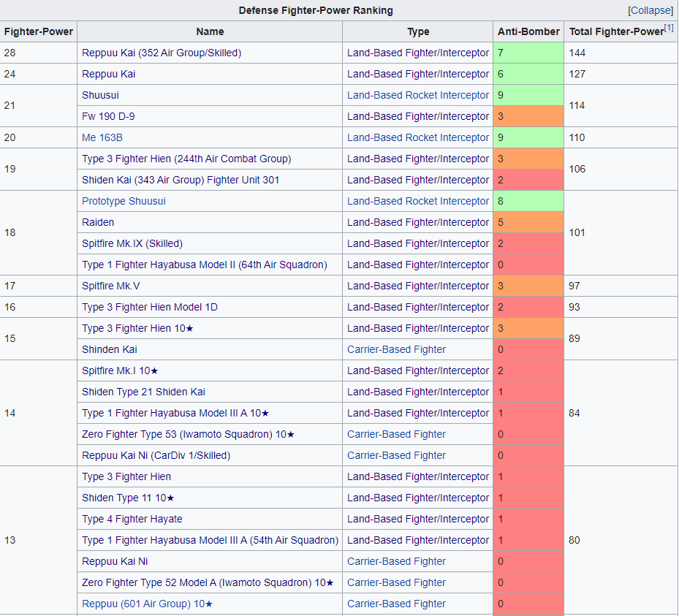This screenshot has width=679, height=616.
Task: Open the Prototype Shuusui link
Action: [x=124, y=201]
